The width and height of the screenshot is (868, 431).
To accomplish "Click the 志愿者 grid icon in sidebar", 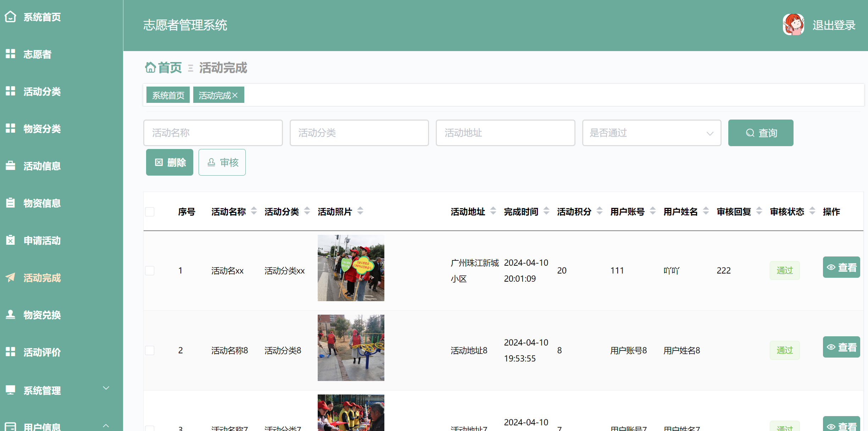I will pos(11,54).
